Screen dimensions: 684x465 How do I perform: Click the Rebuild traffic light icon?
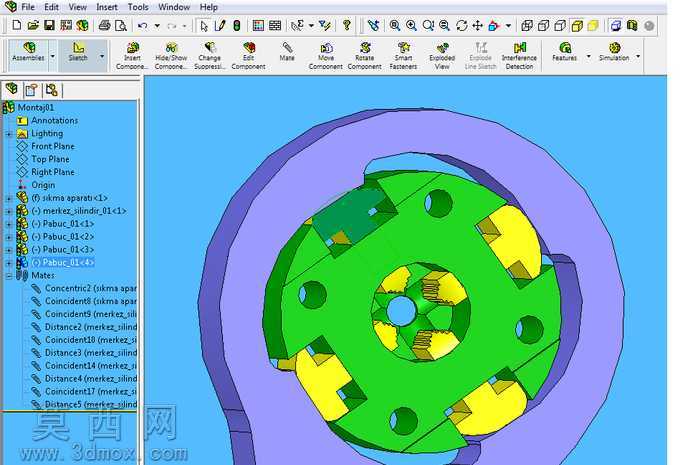(237, 26)
